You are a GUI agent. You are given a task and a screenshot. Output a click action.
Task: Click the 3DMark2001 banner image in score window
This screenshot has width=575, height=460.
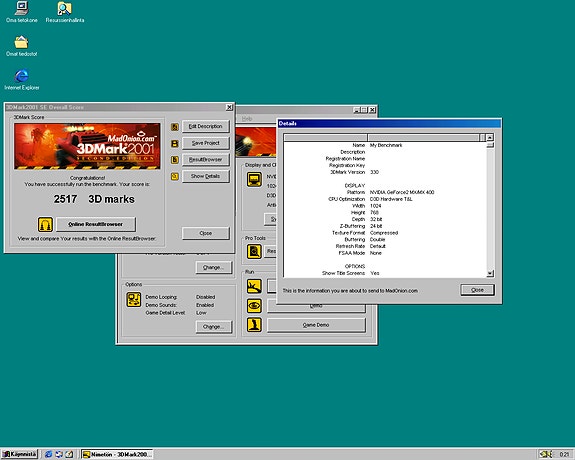[x=87, y=146]
